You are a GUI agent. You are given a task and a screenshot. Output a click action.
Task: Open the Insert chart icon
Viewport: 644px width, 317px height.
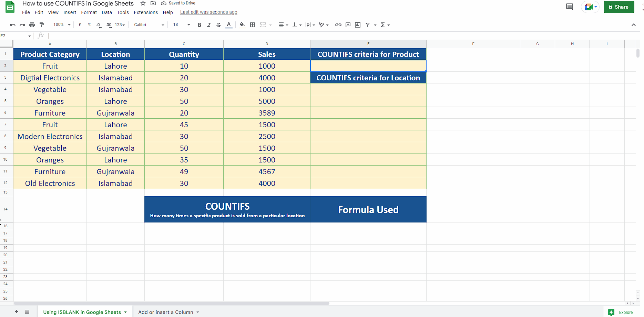[x=357, y=24]
